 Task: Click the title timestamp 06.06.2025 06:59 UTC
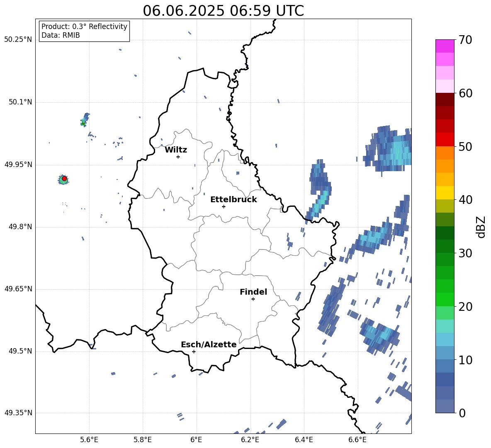click(x=223, y=11)
